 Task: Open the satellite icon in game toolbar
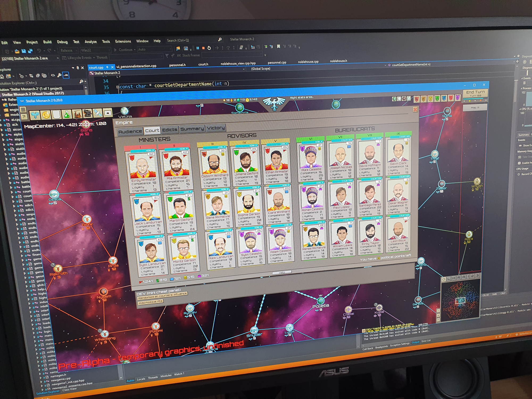click(x=97, y=113)
